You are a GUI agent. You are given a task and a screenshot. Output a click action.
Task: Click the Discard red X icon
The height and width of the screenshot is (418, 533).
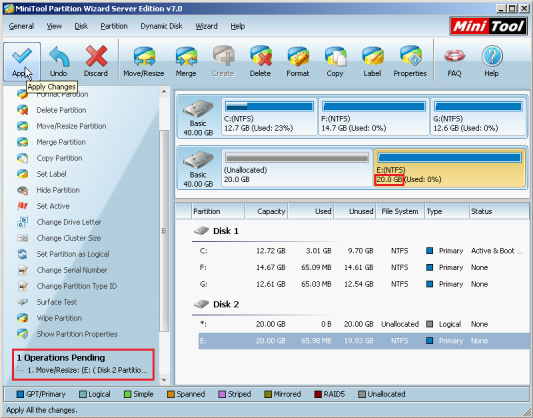click(x=96, y=56)
